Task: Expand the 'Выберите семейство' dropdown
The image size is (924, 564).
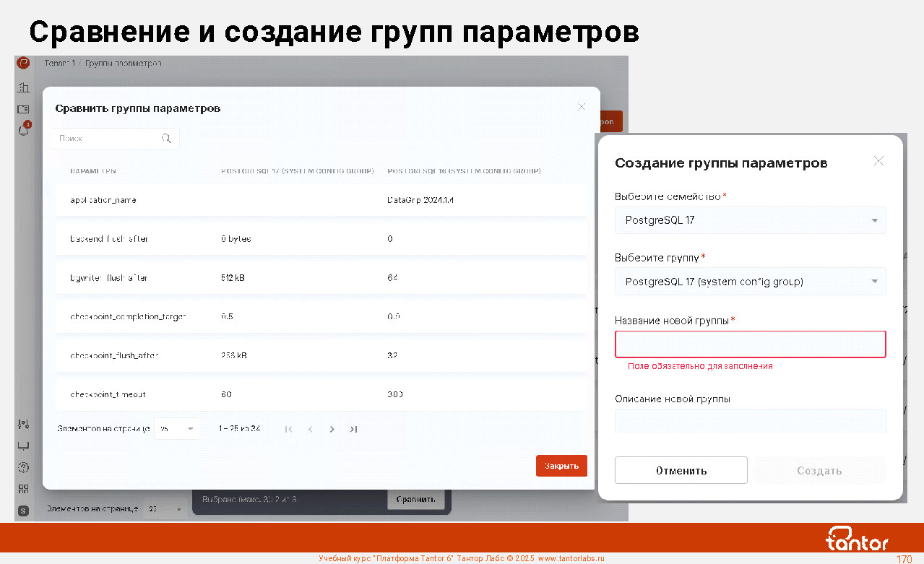Action: [x=750, y=220]
